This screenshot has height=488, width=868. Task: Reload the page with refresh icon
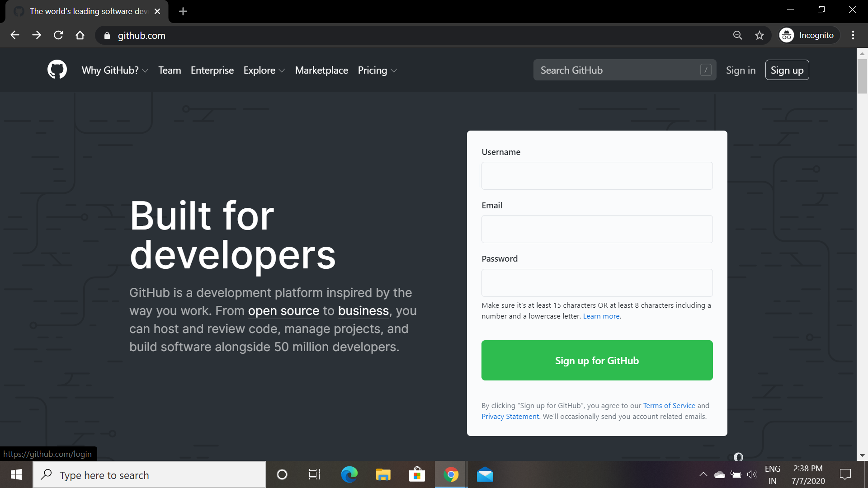[x=58, y=35]
